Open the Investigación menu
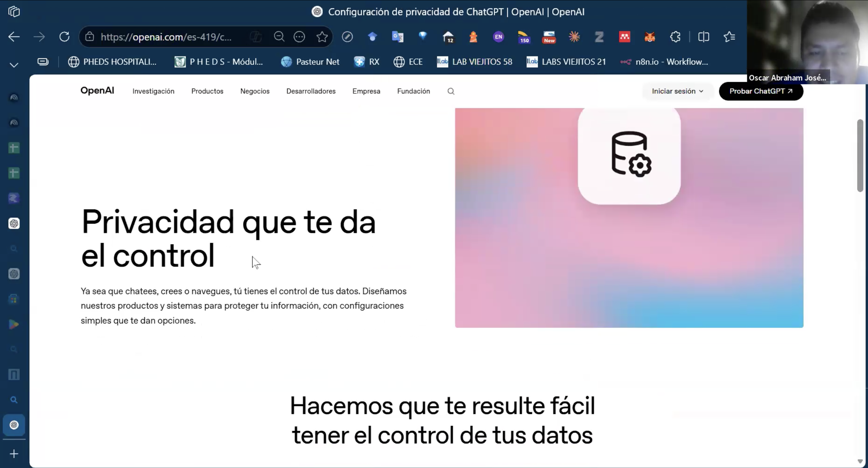The height and width of the screenshot is (468, 868). (153, 91)
